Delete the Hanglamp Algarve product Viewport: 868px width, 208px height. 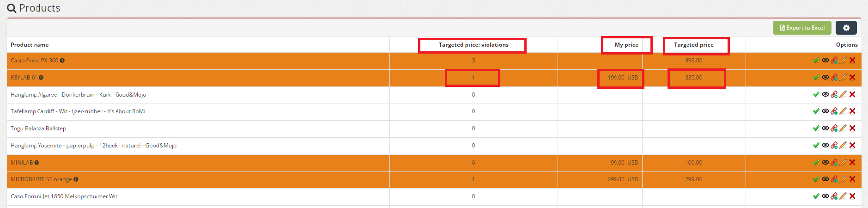(852, 94)
